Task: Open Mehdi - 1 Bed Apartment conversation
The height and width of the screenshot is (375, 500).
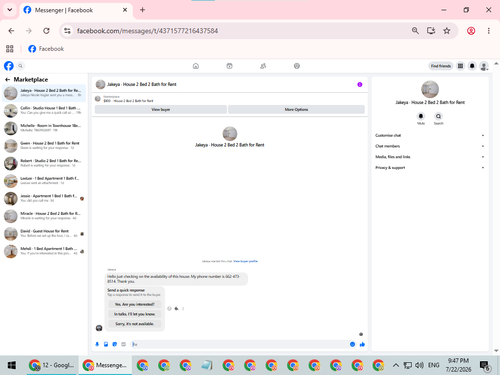Action: 44,251
